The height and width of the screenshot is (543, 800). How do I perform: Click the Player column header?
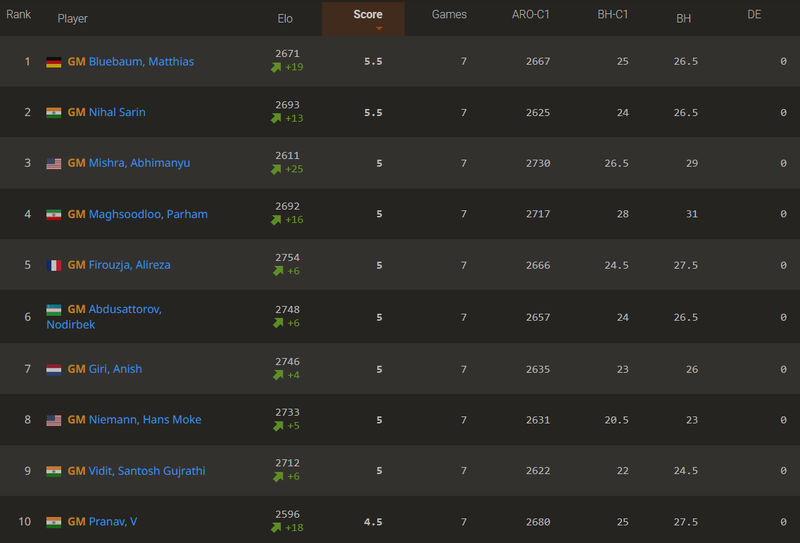point(72,18)
